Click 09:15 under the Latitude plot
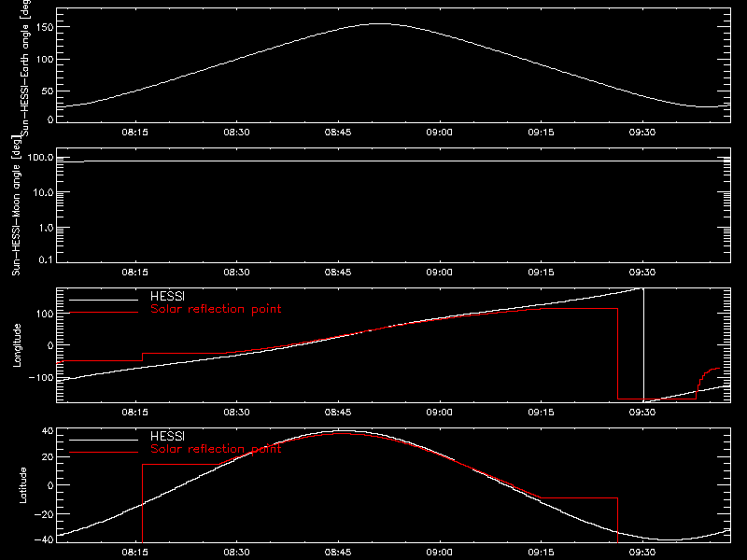Screen dimensions: 747x560 [541, 552]
